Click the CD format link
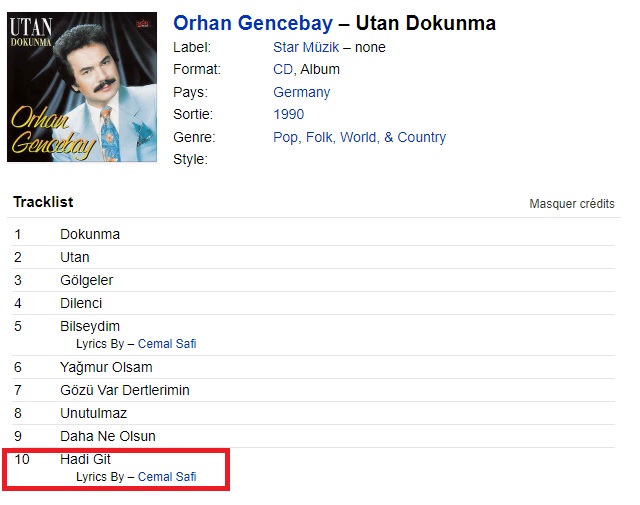 pyautogui.click(x=283, y=69)
